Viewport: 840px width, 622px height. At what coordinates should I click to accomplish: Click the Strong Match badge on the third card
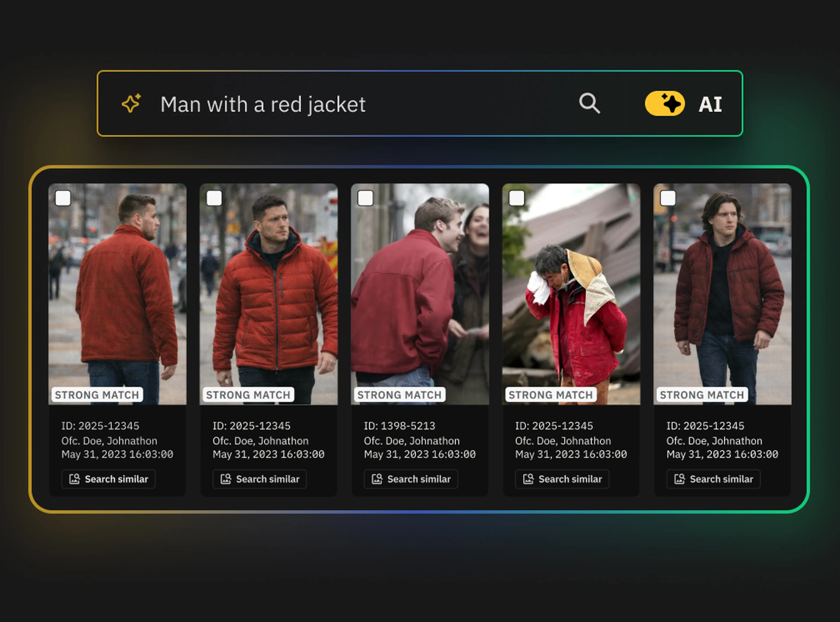pyautogui.click(x=399, y=395)
